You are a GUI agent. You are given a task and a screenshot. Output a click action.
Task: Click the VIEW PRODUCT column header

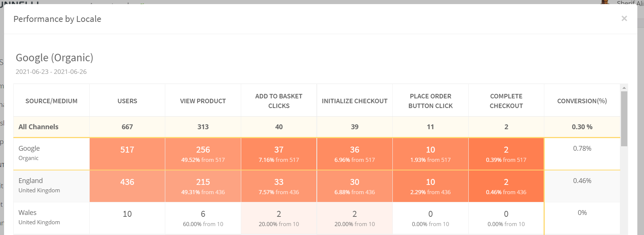click(203, 101)
